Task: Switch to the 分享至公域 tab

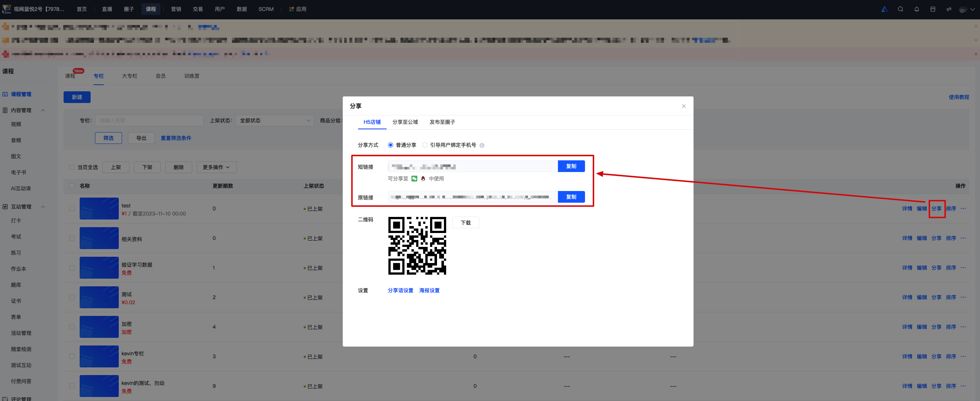Action: tap(405, 122)
